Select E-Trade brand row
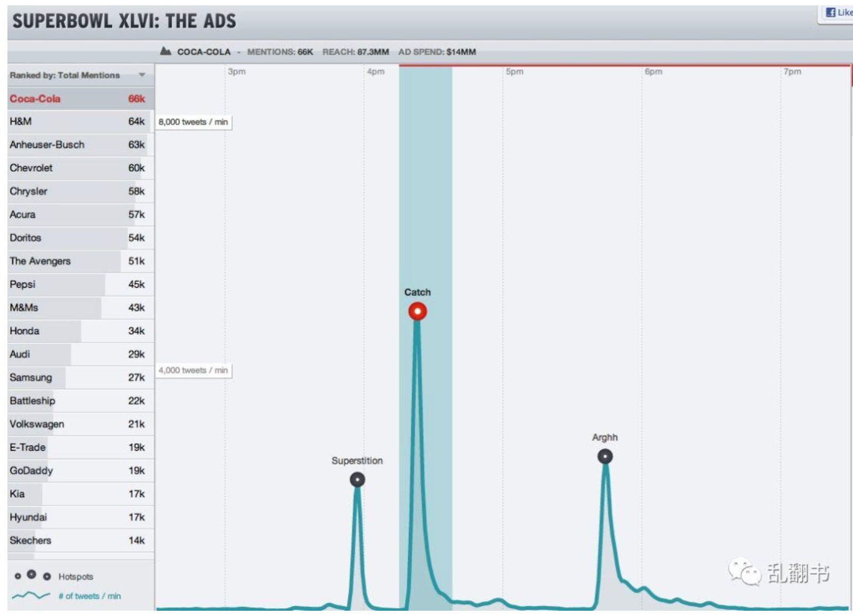This screenshot has height=616, width=853. pyautogui.click(x=81, y=447)
